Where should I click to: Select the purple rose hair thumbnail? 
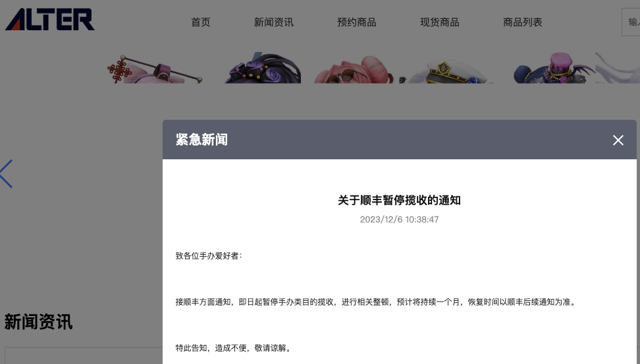pos(263,68)
